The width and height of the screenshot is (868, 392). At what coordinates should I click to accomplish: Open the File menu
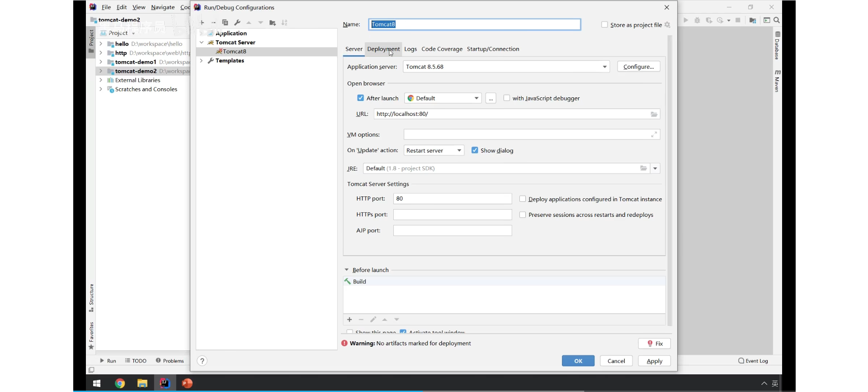click(106, 7)
